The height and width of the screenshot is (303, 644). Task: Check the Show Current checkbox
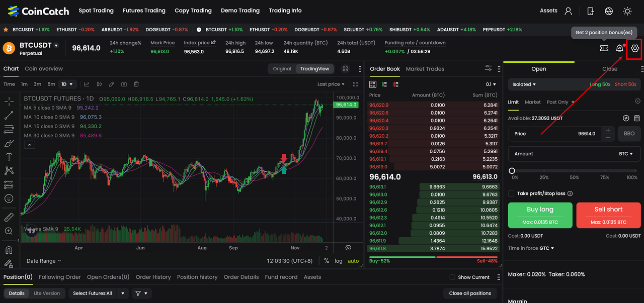click(452, 277)
